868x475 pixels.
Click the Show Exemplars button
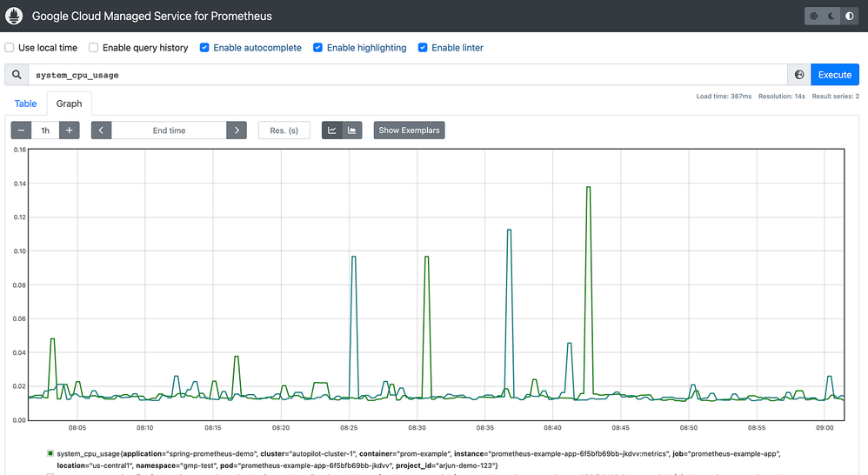tap(409, 130)
